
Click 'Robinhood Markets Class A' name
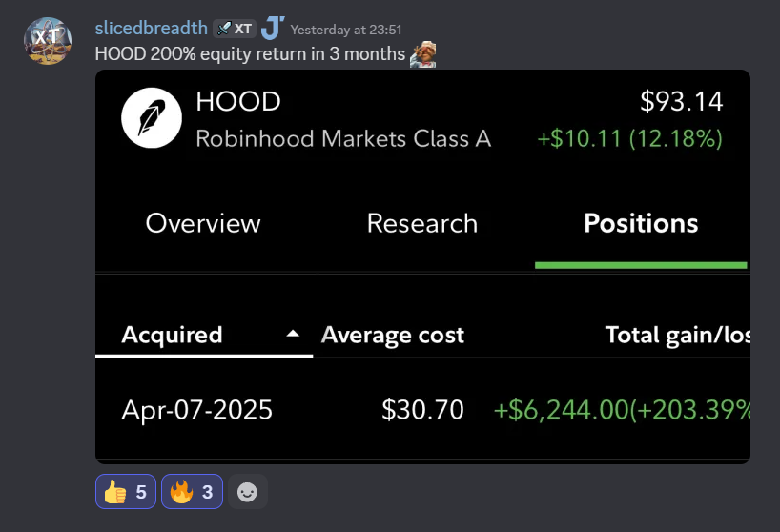click(343, 138)
